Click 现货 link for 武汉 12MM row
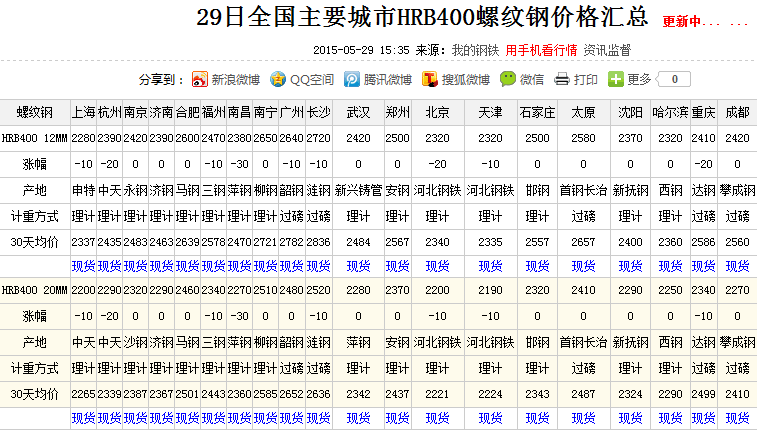The height and width of the screenshot is (433, 757). coord(358,266)
